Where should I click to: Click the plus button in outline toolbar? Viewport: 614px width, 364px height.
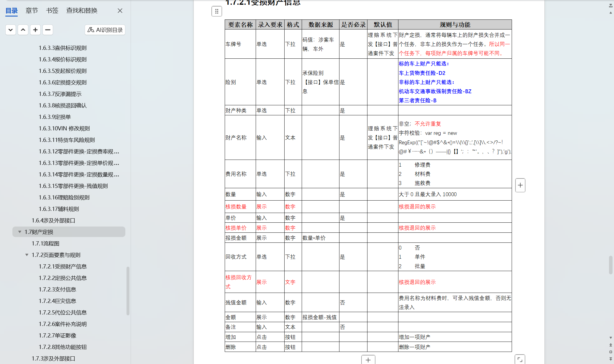(x=35, y=30)
